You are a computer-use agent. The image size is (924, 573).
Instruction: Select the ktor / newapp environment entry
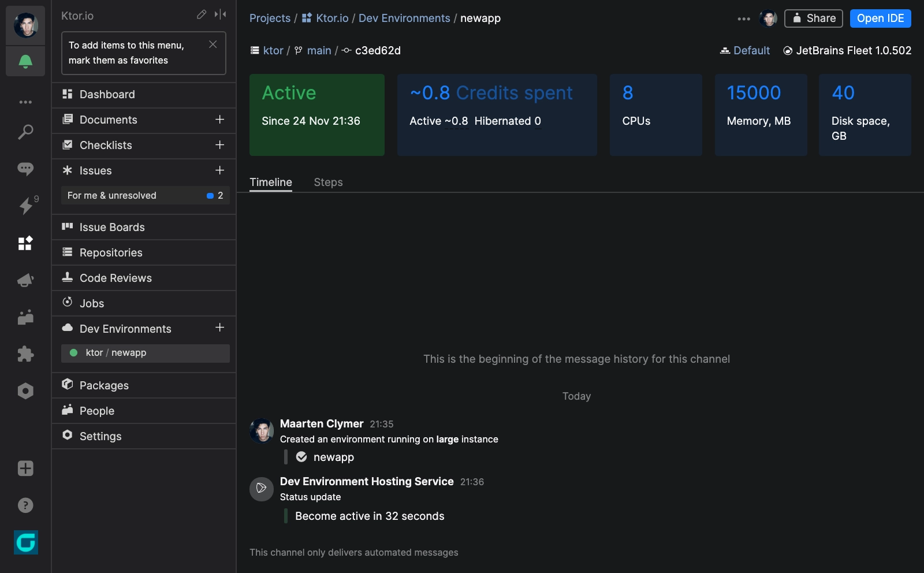point(146,353)
